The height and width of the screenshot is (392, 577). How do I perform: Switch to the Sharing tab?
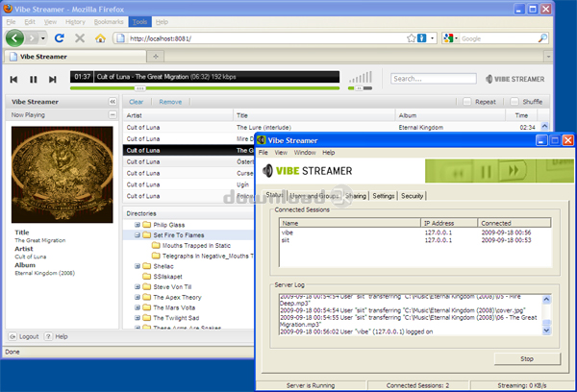356,196
